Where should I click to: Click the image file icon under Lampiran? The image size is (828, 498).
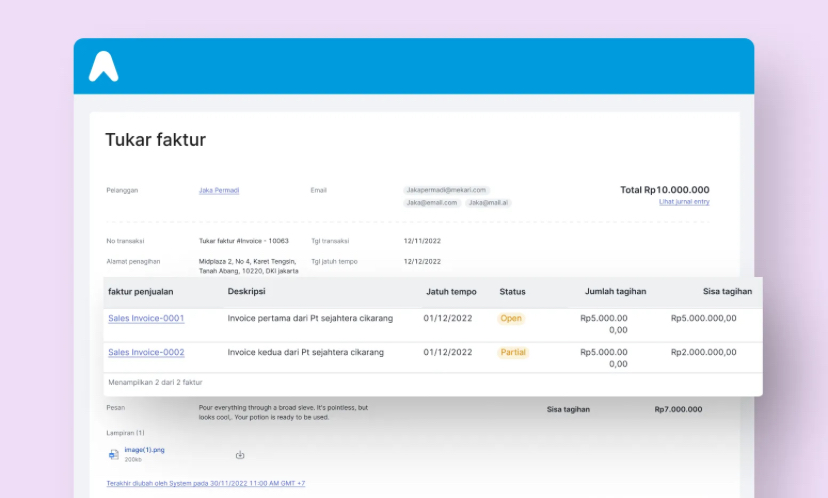pyautogui.click(x=113, y=454)
